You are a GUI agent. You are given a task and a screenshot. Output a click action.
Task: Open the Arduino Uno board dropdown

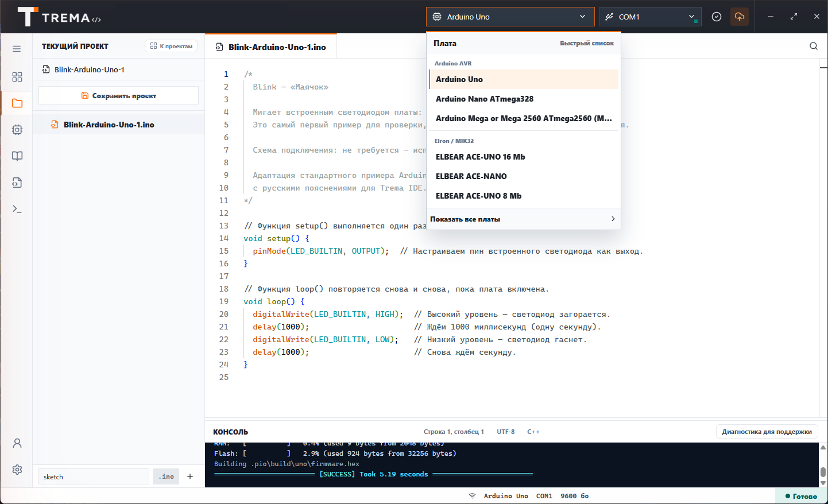click(x=510, y=17)
